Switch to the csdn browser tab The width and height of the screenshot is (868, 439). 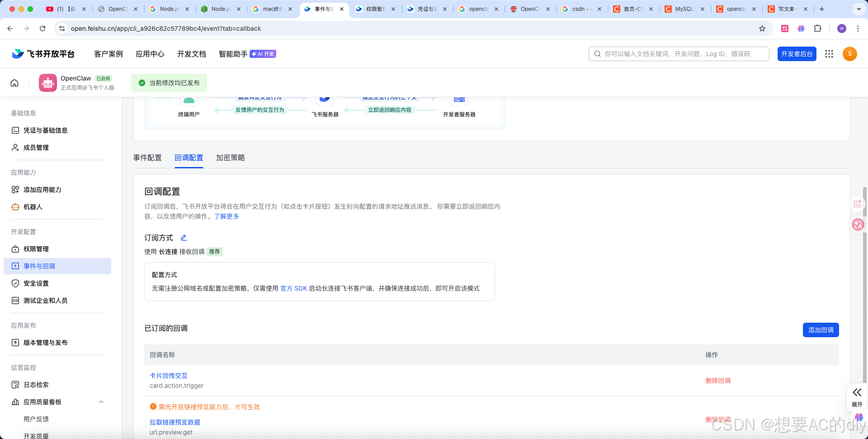coord(581,9)
